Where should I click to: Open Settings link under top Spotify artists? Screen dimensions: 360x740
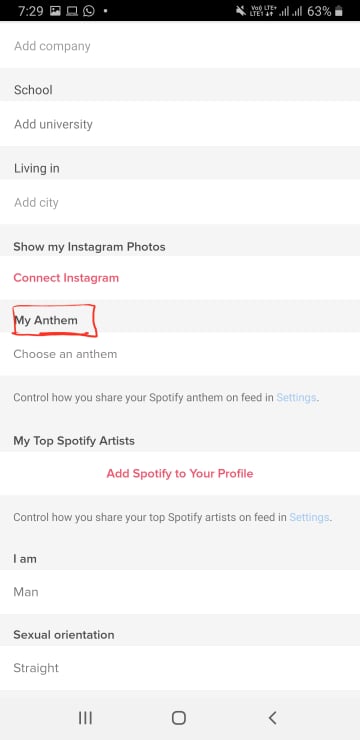pos(309,517)
